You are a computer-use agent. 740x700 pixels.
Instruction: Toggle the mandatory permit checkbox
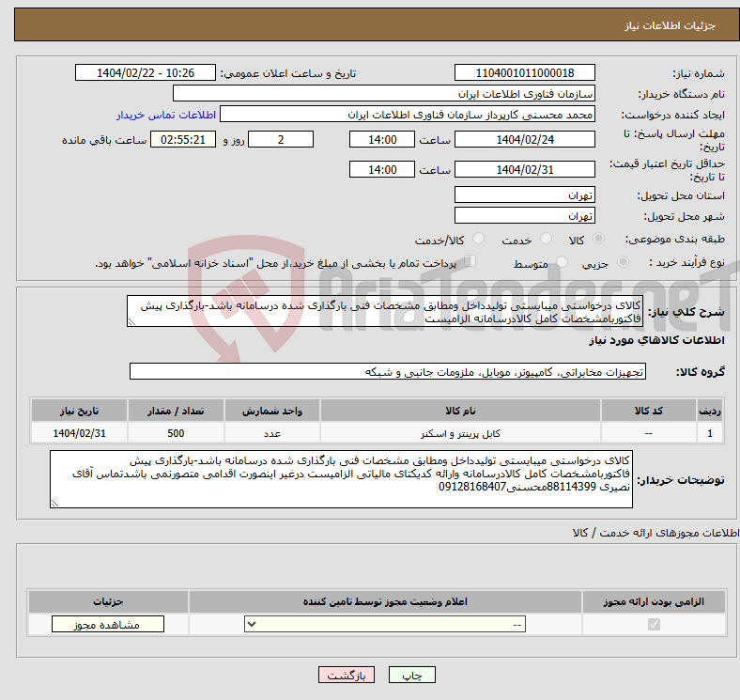point(654,624)
